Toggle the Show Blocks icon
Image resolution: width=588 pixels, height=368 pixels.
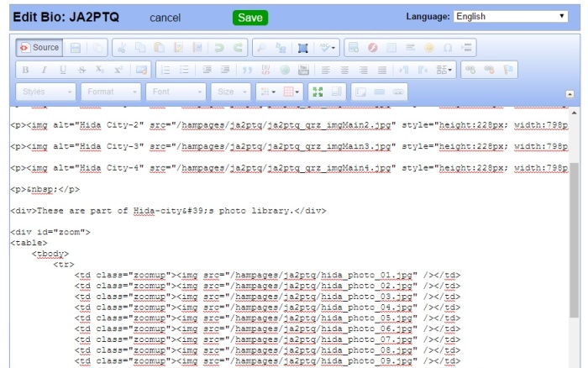[336, 92]
